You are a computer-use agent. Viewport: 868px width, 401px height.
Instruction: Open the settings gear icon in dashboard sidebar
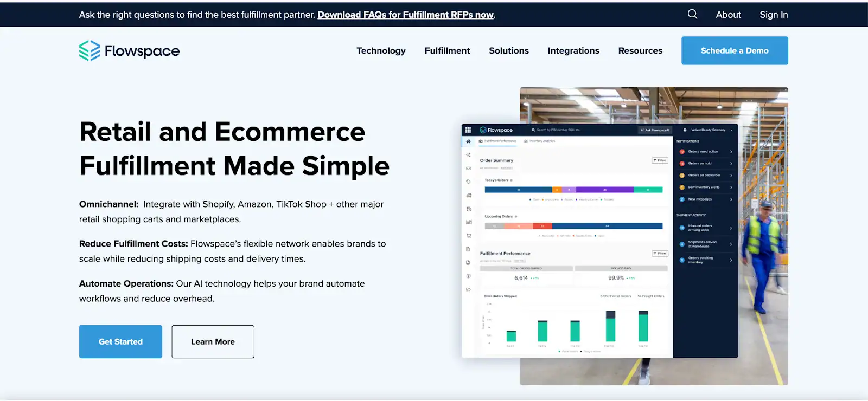[x=468, y=276]
